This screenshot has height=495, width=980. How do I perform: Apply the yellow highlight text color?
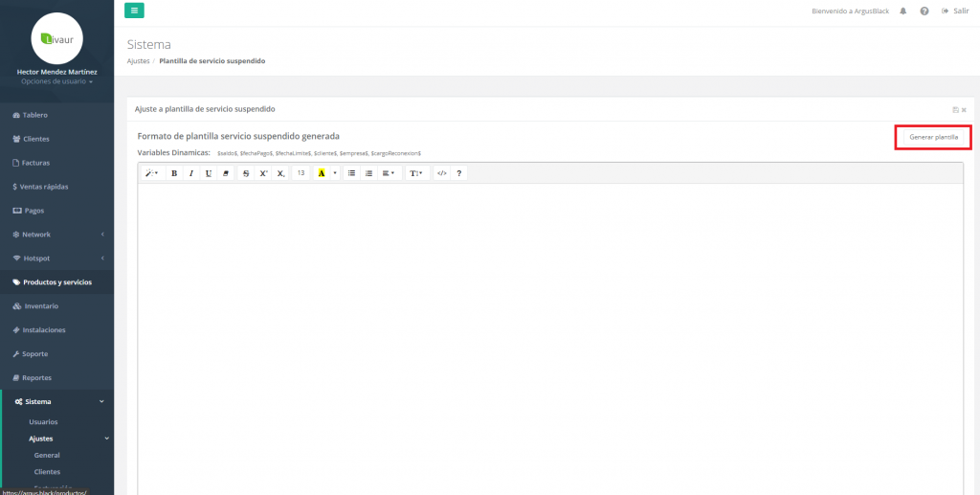[x=322, y=173]
